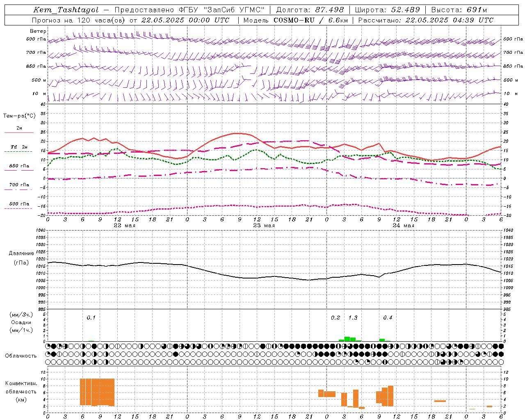Click the '24 мая' date label
The width and height of the screenshot is (525, 420).
[403, 226]
